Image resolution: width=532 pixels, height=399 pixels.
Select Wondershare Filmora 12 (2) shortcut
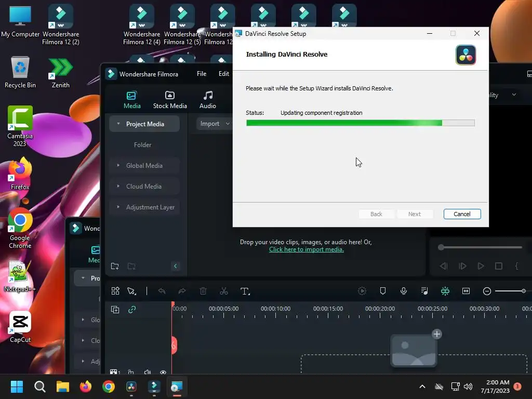(x=61, y=24)
